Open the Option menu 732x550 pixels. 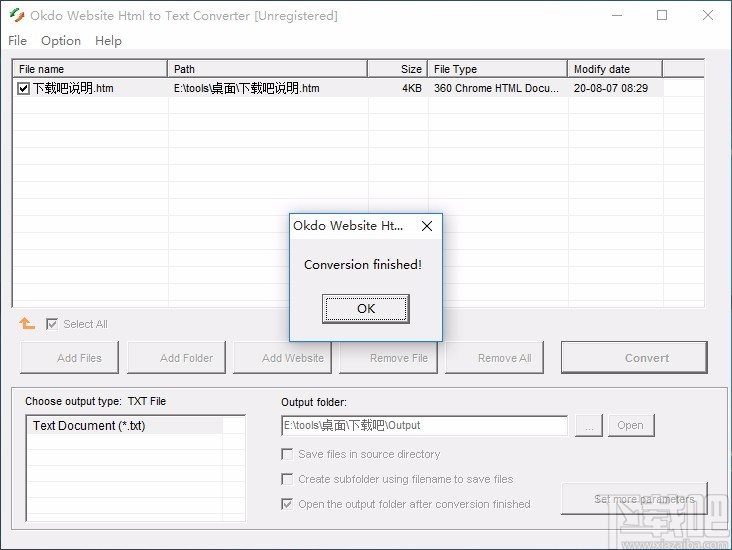[x=61, y=41]
